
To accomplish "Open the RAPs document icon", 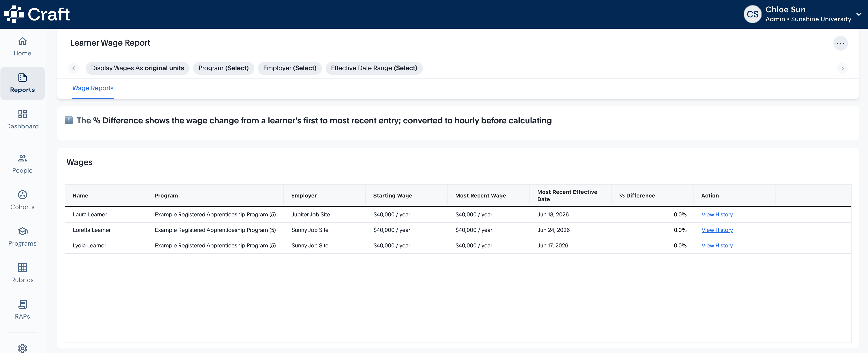I will pos(22,304).
